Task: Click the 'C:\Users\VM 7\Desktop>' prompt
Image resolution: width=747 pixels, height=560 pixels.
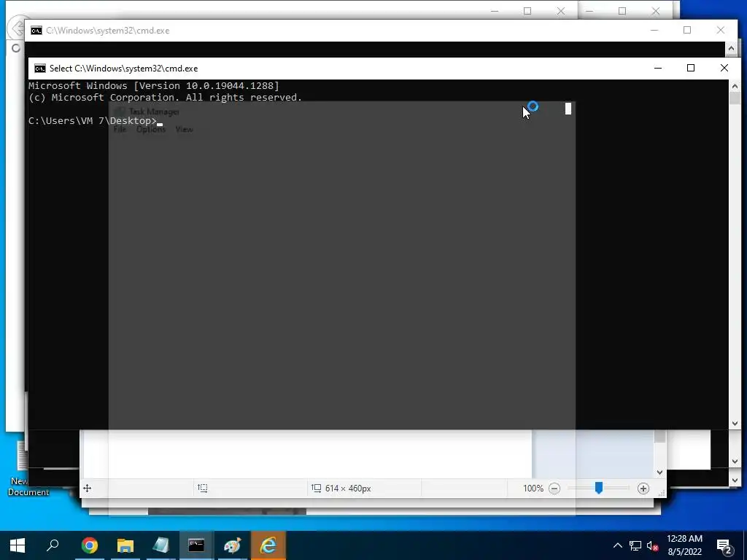Action: pyautogui.click(x=93, y=121)
